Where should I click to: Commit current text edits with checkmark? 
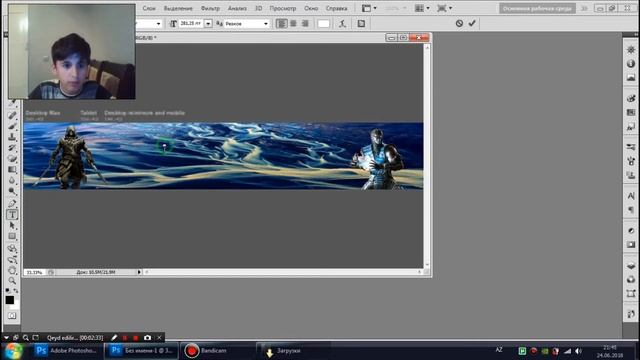coord(472,24)
